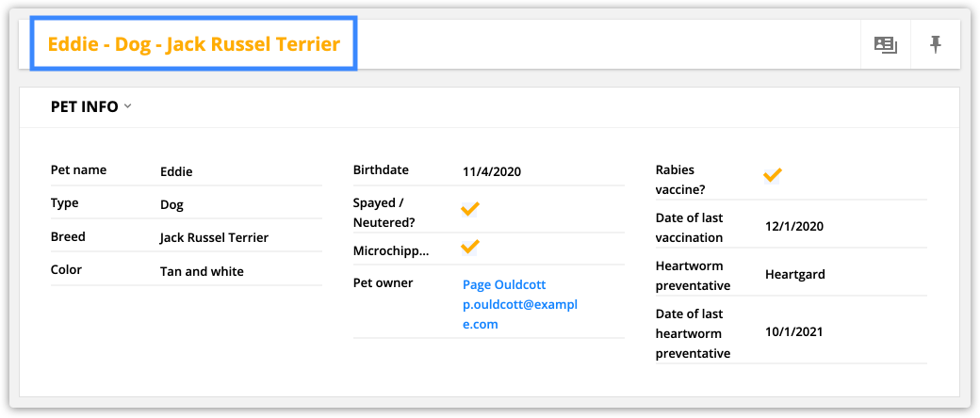Open the contact card view icon
Screen dimensions: 980x418
885,44
